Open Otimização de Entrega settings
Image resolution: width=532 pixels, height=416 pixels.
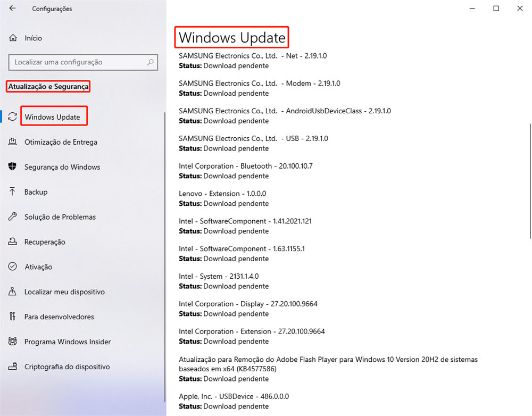[61, 142]
